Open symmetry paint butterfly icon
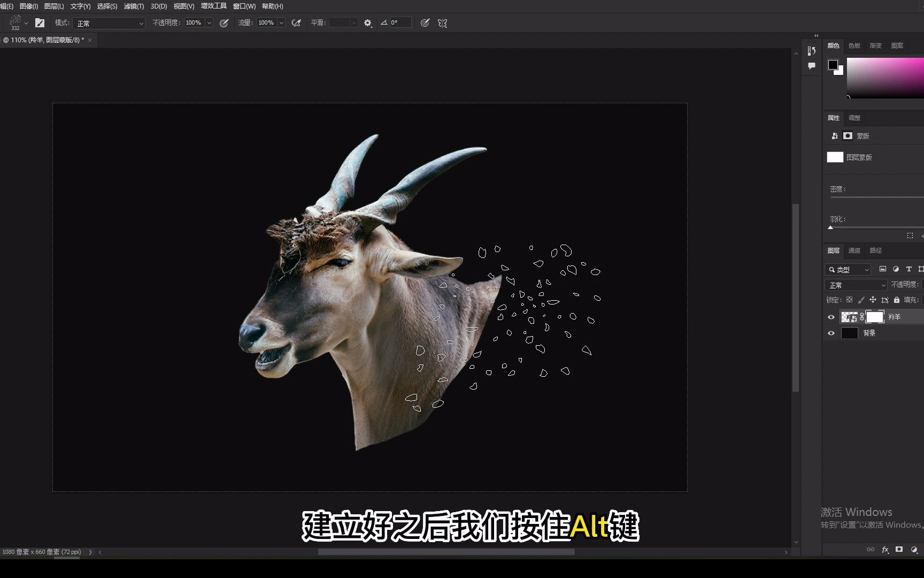The height and width of the screenshot is (578, 924). [442, 23]
